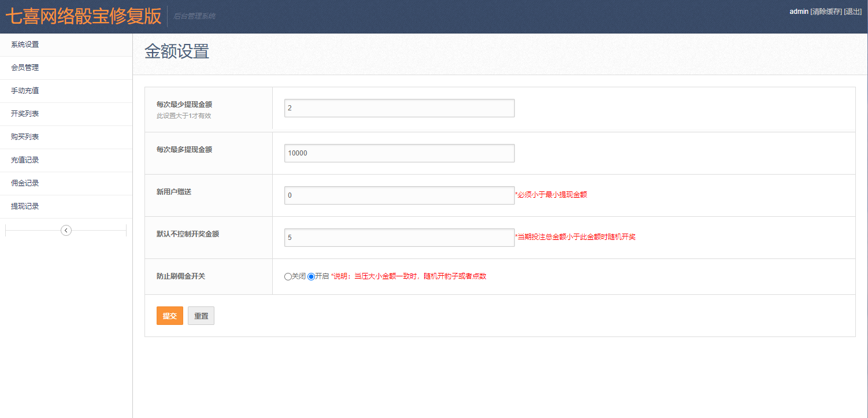Click the orange 提交 button
The width and height of the screenshot is (868, 418).
coord(169,316)
